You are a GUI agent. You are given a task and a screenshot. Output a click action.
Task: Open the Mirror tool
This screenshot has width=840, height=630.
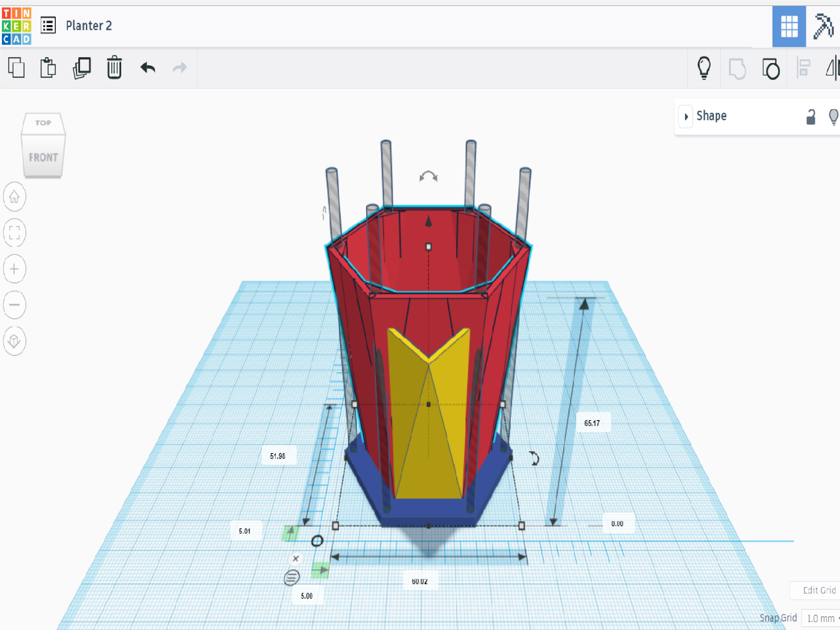coord(832,68)
